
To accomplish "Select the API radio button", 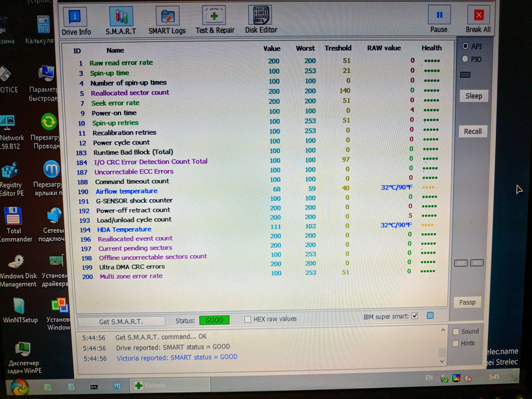I will [x=465, y=46].
